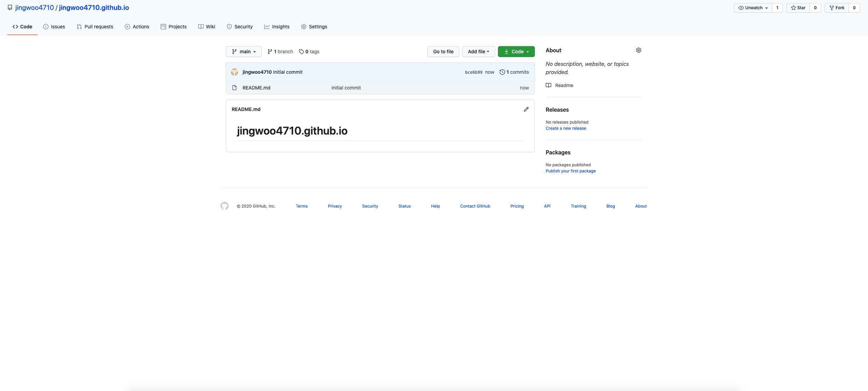
Task: Switch to the Code tab
Action: (22, 27)
